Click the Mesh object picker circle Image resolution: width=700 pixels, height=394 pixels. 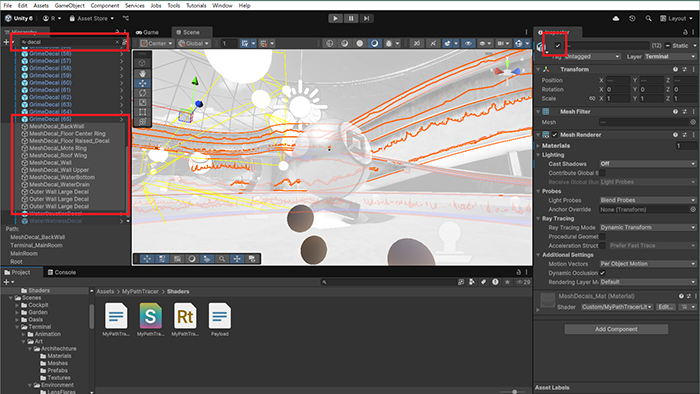[x=693, y=122]
